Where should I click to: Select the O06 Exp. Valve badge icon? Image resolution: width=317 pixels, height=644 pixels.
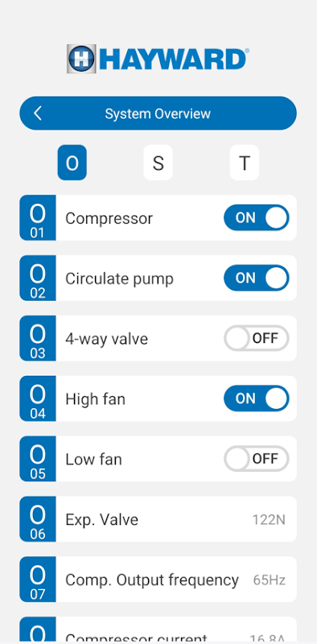click(38, 519)
